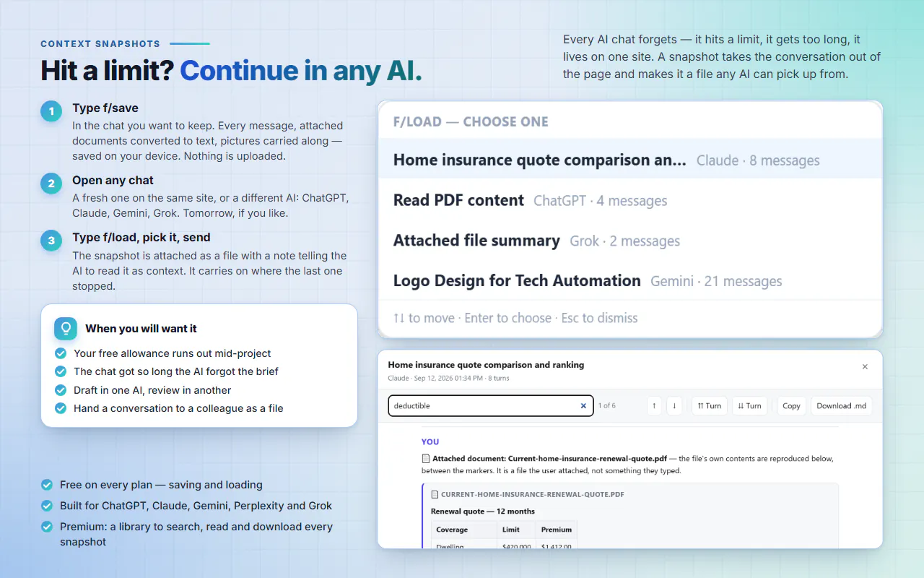924x578 pixels.
Task: Click checkmark beside Hand a conversation to a colleague
Action: [x=61, y=408]
